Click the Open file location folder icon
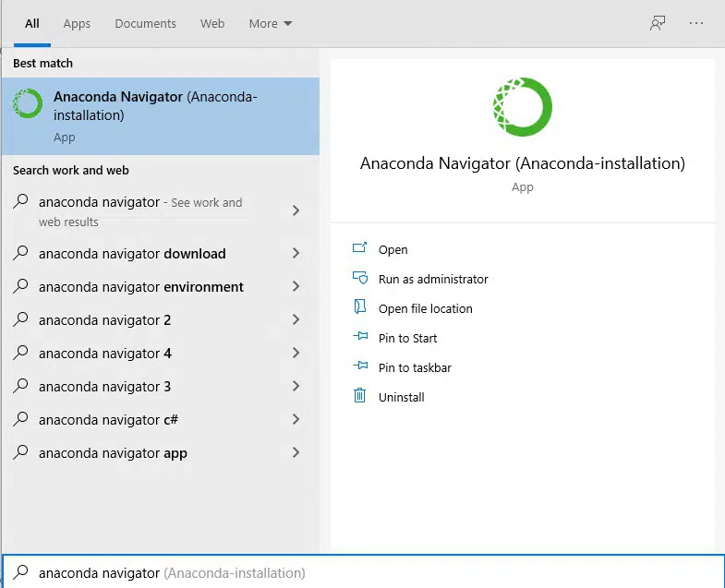Image resolution: width=725 pixels, height=588 pixels. click(x=359, y=307)
